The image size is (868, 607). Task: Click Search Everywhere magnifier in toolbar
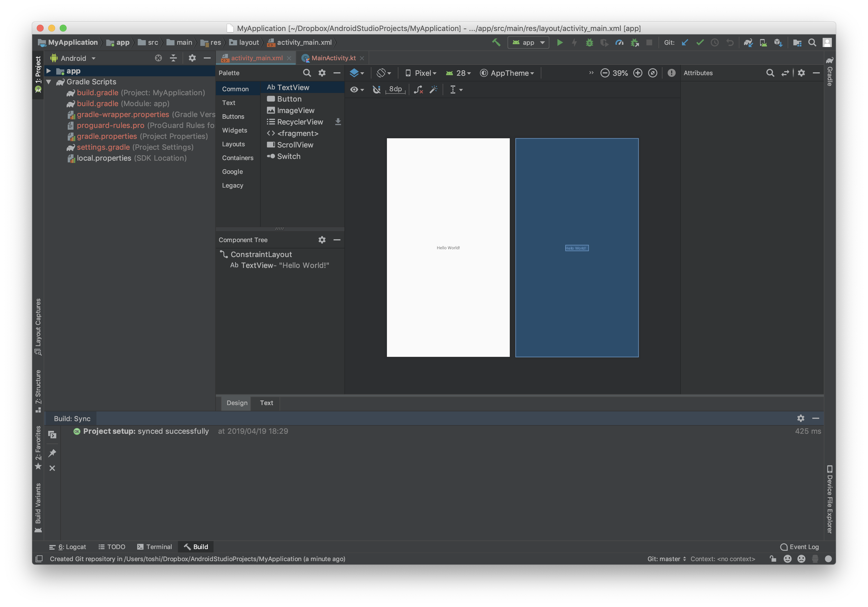tap(812, 42)
